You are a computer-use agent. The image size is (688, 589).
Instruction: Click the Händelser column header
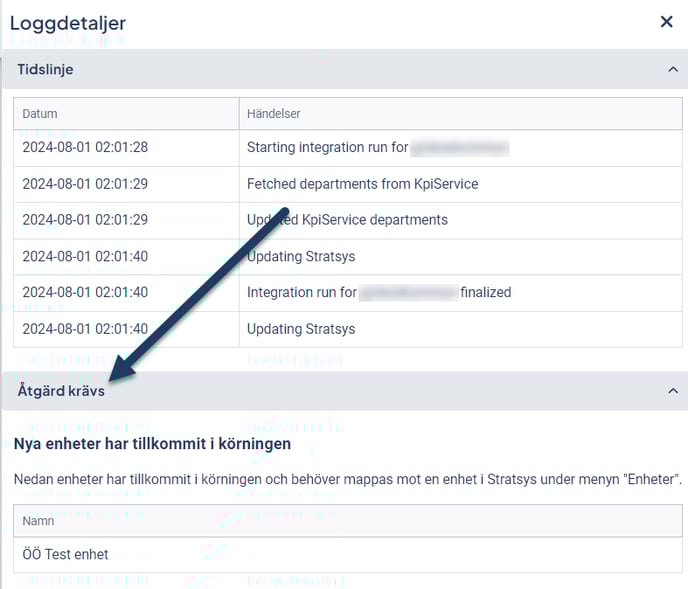[274, 114]
